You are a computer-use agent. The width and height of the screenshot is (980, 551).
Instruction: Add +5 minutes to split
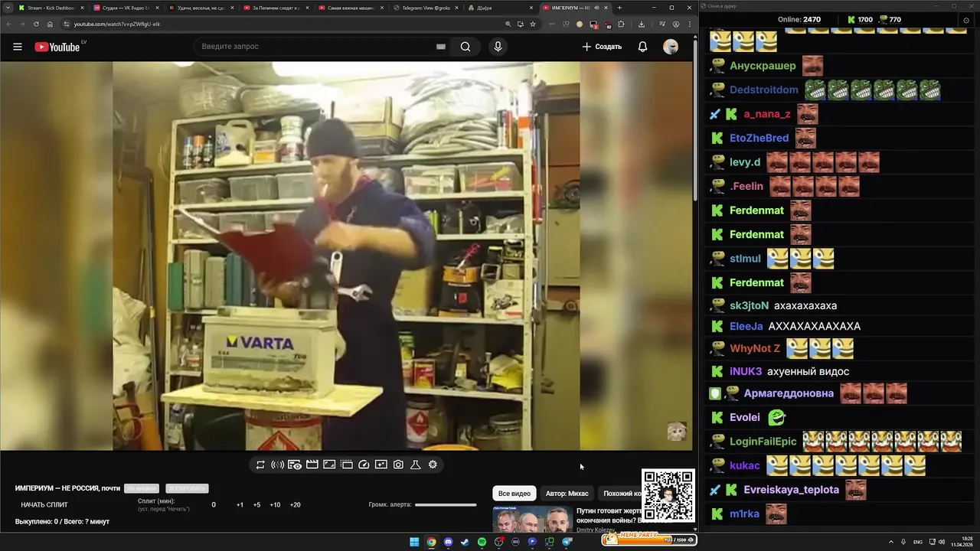(x=256, y=505)
